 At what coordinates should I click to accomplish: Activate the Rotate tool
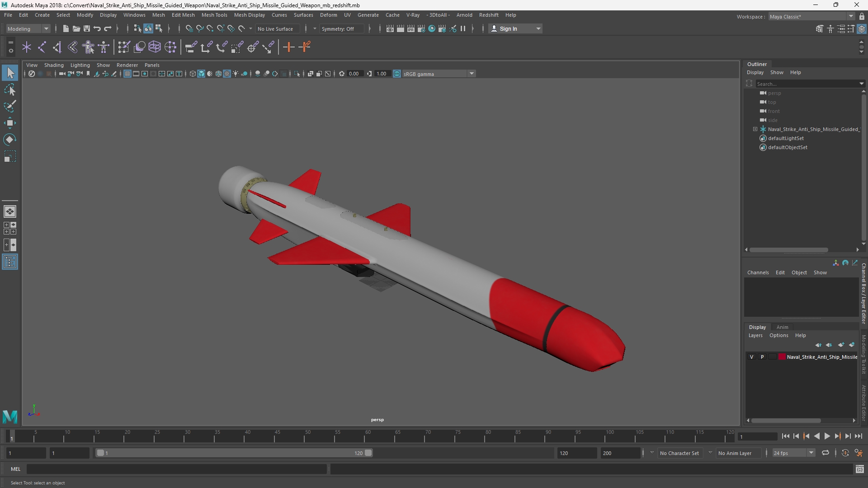10,140
